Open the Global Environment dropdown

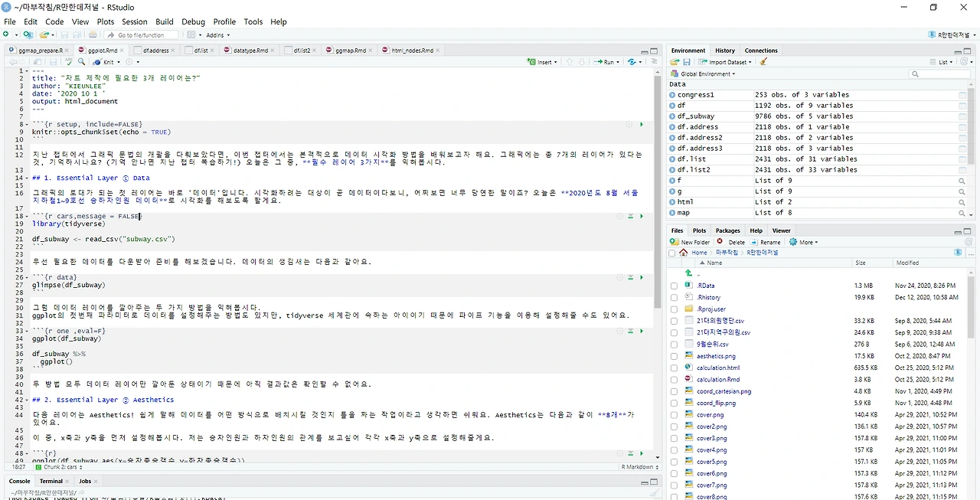[703, 74]
